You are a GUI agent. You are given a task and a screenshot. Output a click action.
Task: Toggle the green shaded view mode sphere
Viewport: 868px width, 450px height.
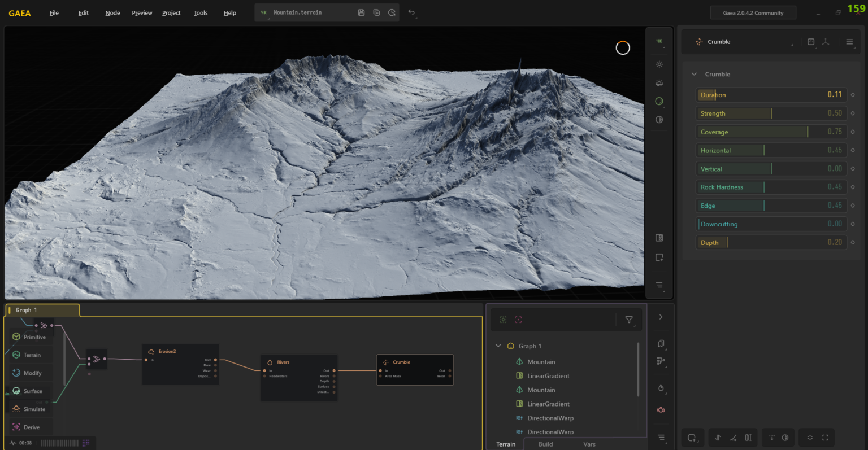click(658, 102)
